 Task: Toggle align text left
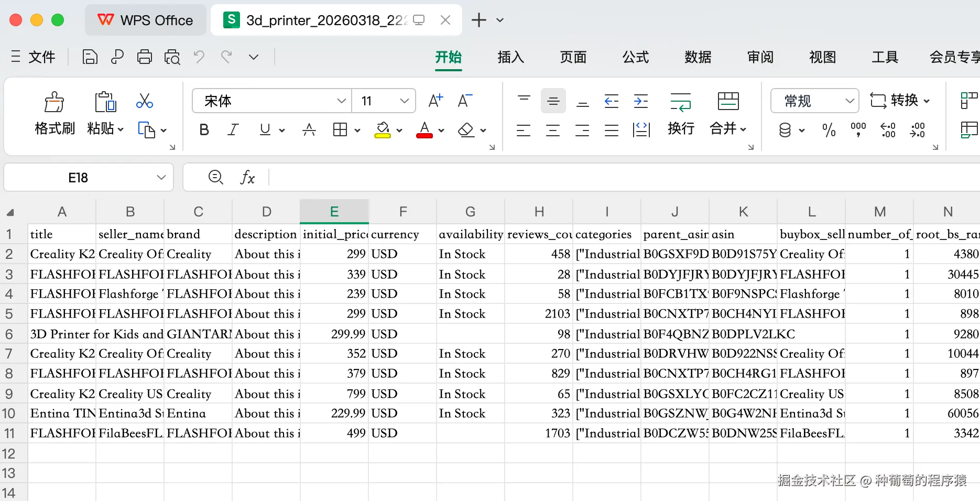[524, 129]
